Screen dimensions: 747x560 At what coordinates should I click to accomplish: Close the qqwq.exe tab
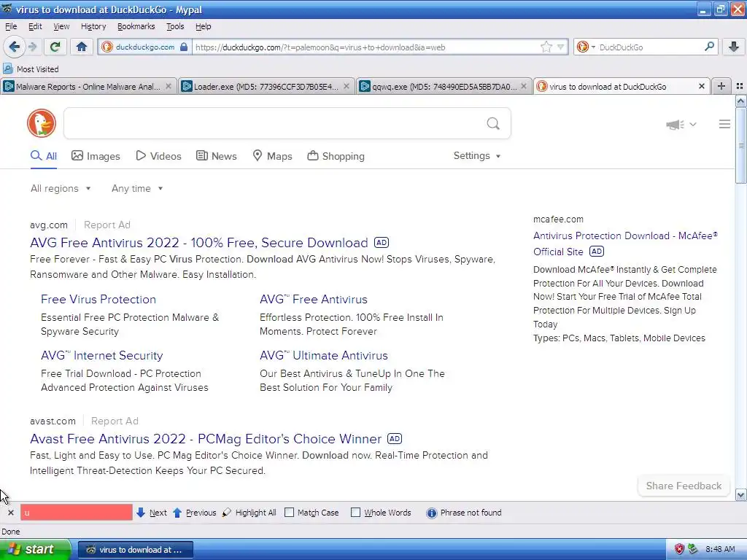pos(524,86)
